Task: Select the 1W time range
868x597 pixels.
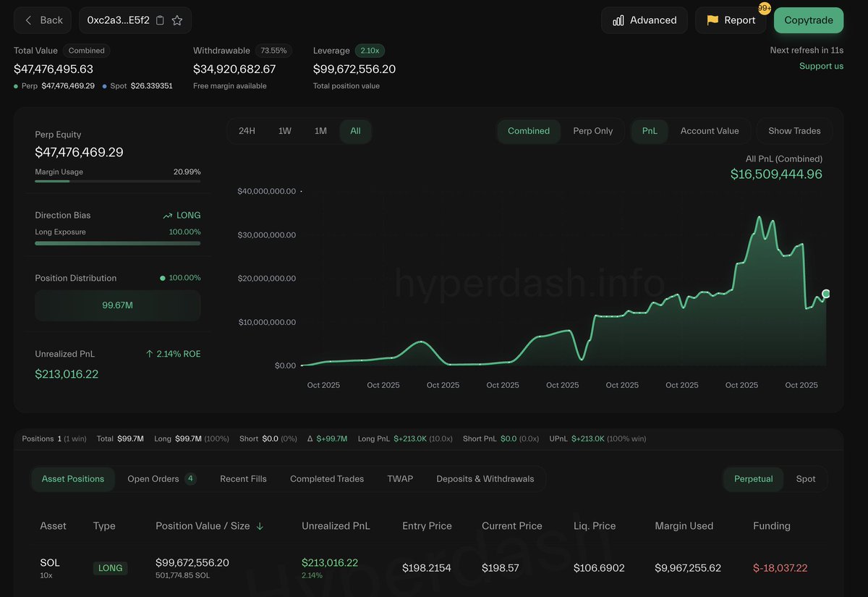Action: point(285,131)
